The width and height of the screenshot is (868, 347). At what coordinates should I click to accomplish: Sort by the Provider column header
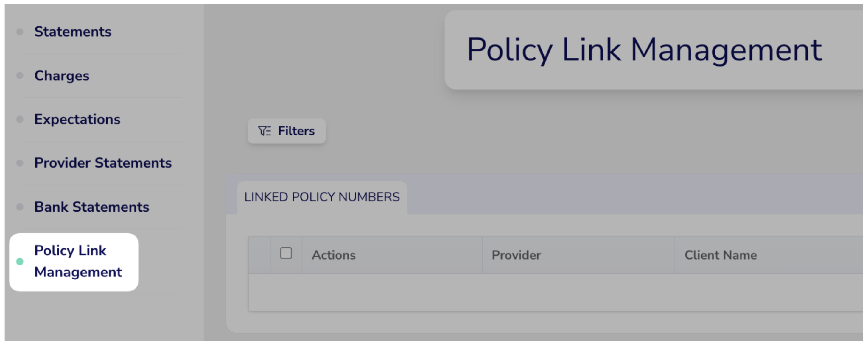[x=516, y=255]
